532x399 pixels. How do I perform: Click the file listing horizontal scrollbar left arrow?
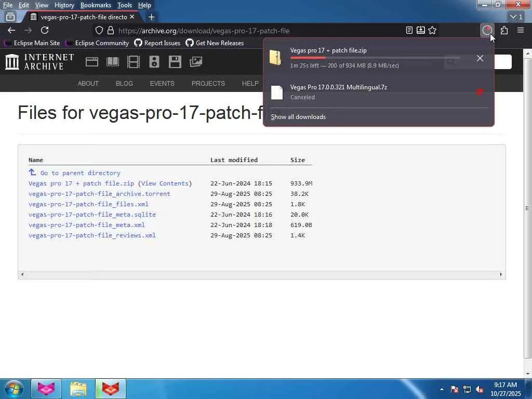click(22, 274)
